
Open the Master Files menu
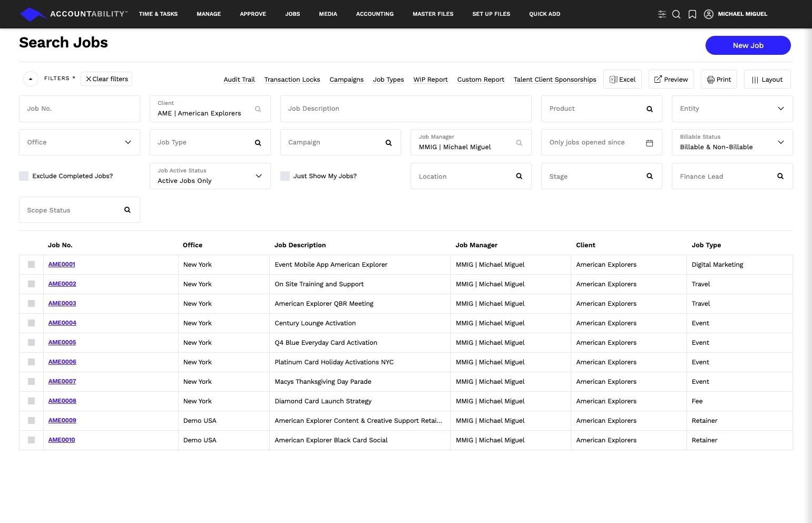tap(433, 14)
